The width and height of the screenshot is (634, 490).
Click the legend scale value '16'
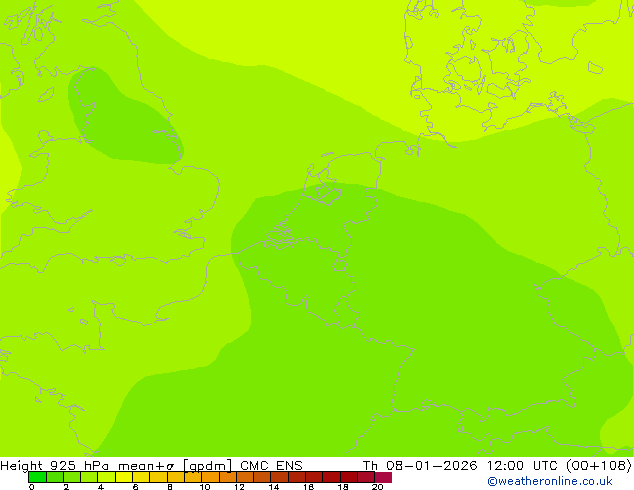[309, 487]
